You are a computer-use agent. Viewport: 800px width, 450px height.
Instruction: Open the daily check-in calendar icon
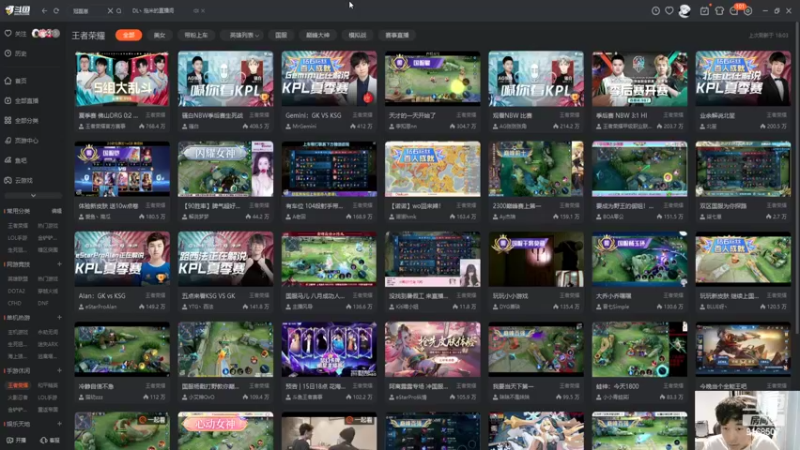pyautogui.click(x=704, y=11)
